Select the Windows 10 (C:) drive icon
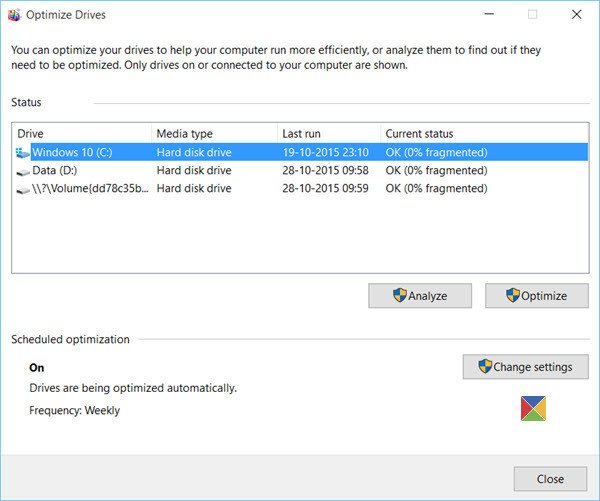The width and height of the screenshot is (600, 501). (23, 153)
